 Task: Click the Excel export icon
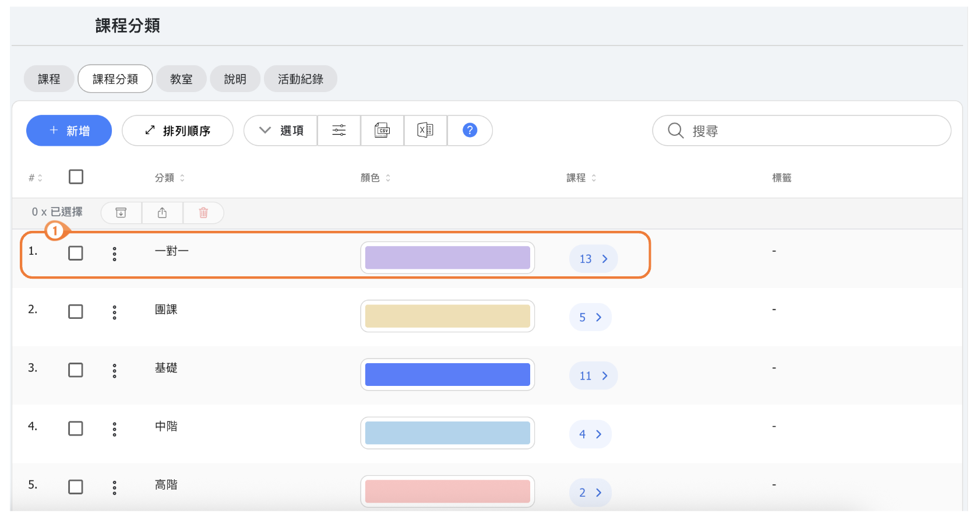425,130
